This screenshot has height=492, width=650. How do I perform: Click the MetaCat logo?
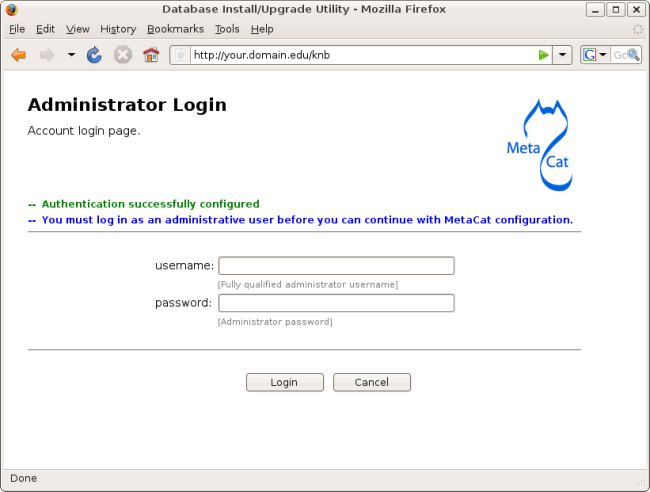[541, 145]
